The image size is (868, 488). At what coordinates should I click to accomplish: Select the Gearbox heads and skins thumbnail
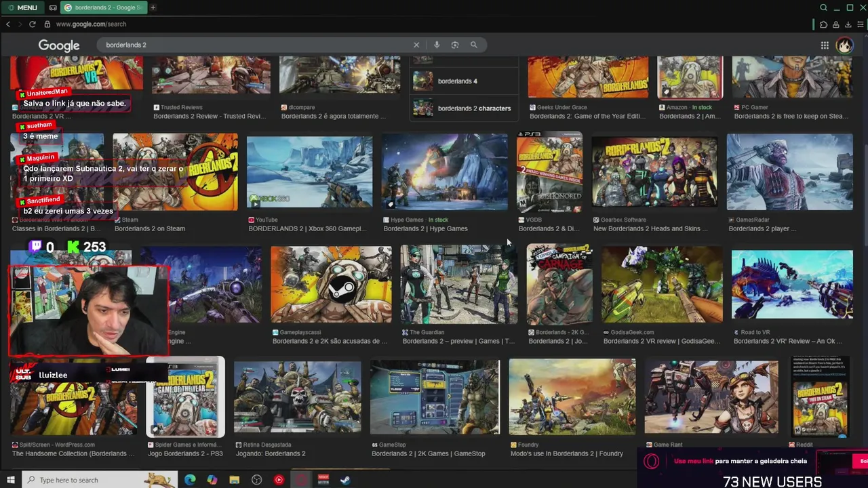pos(654,172)
